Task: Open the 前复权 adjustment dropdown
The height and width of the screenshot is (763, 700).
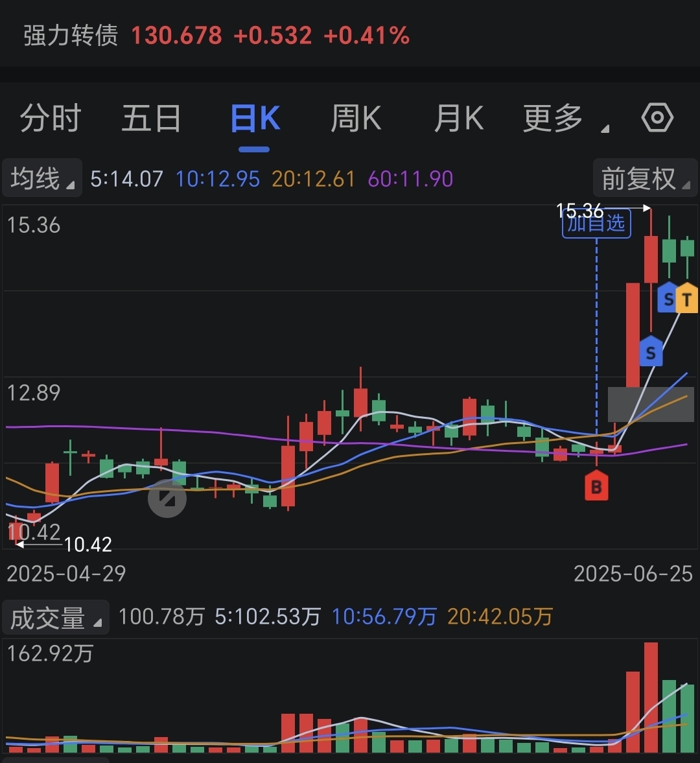Action: (x=646, y=178)
